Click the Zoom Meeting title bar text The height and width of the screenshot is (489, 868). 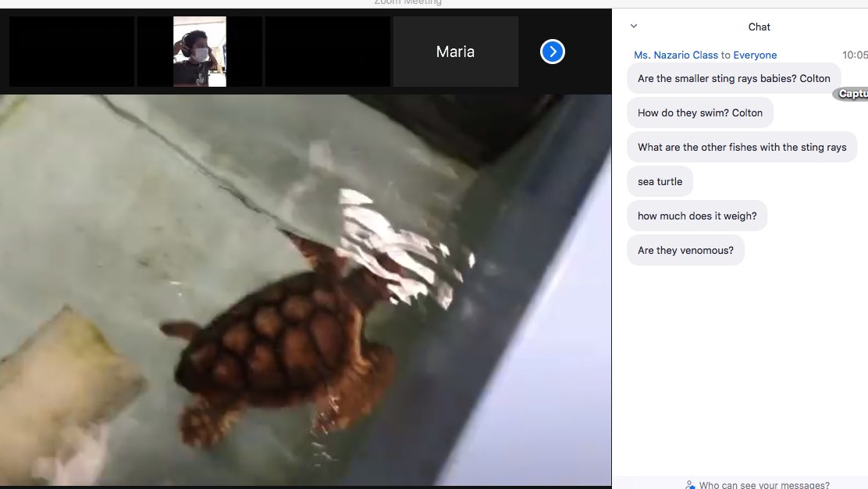[407, 2]
